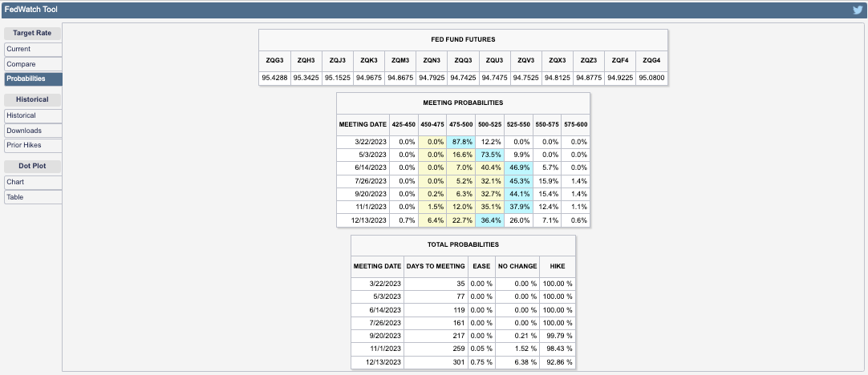
Task: Open the Dot Plot Table view
Action: [32, 197]
